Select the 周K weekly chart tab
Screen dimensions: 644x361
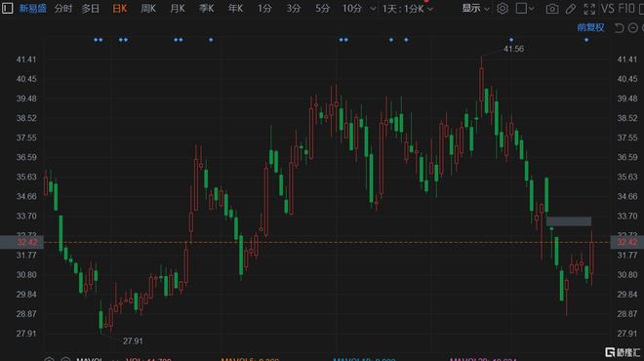point(148,8)
